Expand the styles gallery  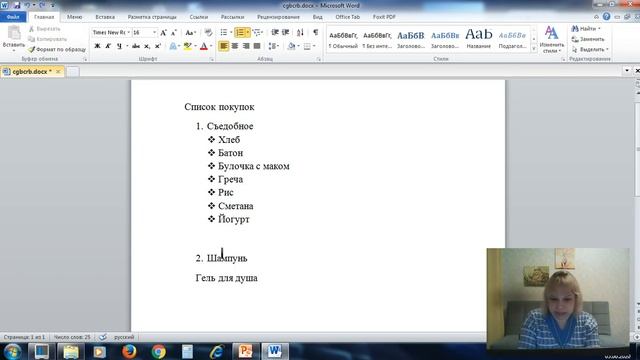click(x=534, y=49)
